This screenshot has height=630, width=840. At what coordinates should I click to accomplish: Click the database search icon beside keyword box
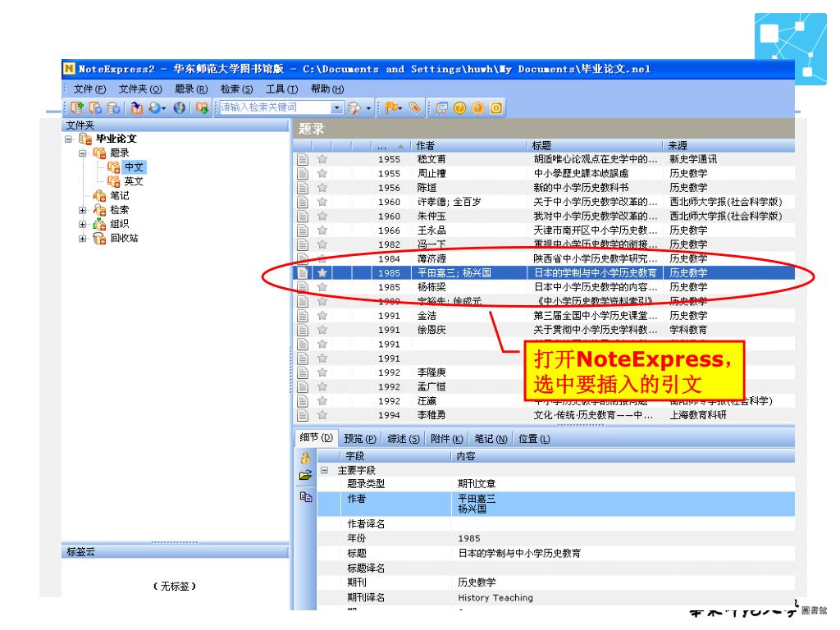click(354, 108)
